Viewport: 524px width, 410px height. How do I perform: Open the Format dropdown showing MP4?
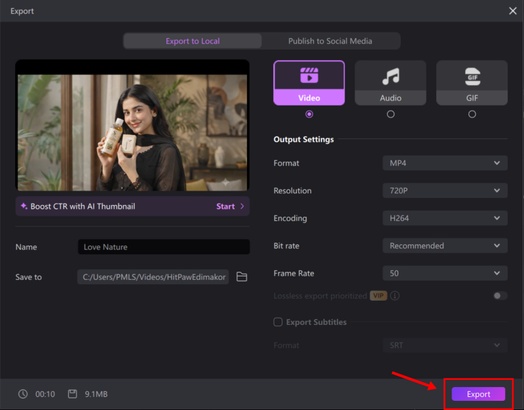[x=445, y=163]
